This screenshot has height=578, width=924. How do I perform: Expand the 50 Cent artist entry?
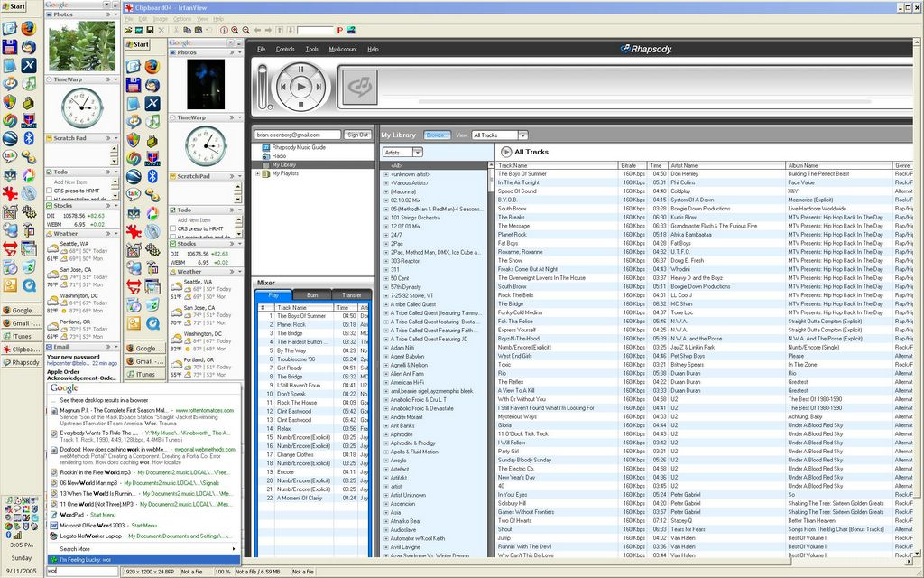386,278
